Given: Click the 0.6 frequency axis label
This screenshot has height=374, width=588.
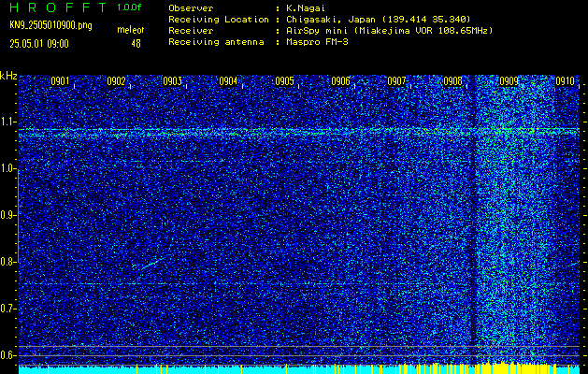Looking at the screenshot, I should click(x=7, y=355).
